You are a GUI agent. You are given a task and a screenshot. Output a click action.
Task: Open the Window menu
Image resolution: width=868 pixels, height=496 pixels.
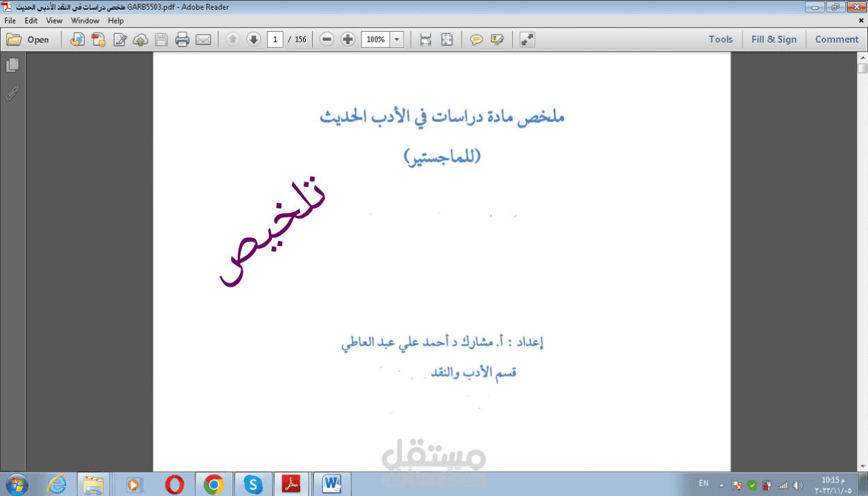coord(85,21)
